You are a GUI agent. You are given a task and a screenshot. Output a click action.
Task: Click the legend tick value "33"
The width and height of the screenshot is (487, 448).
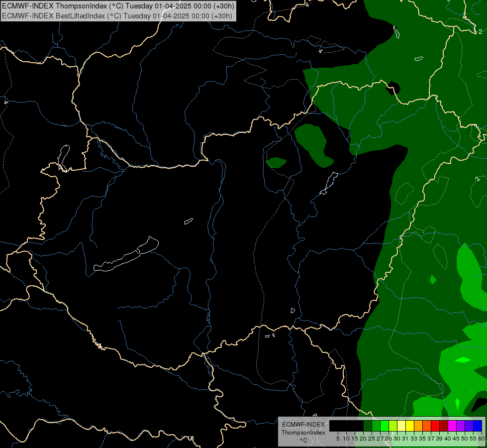[414, 439]
